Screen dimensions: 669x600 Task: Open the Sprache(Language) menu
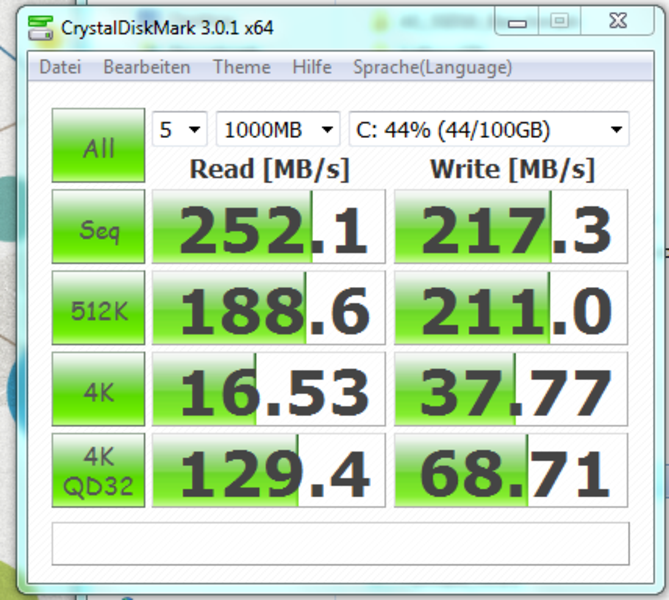433,67
